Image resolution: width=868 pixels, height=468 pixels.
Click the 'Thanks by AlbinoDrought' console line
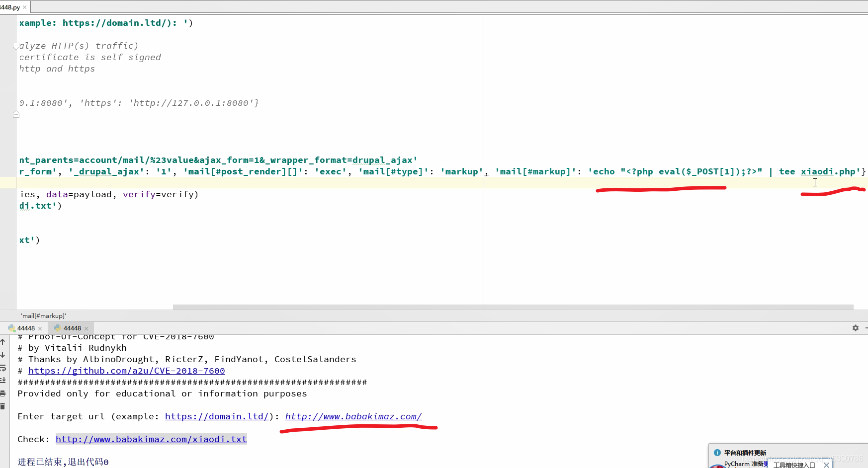pos(187,359)
